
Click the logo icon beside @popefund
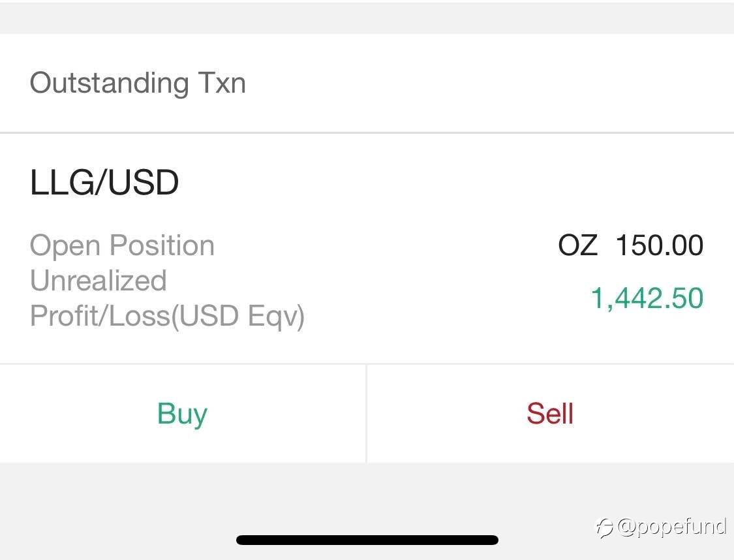[x=604, y=527]
